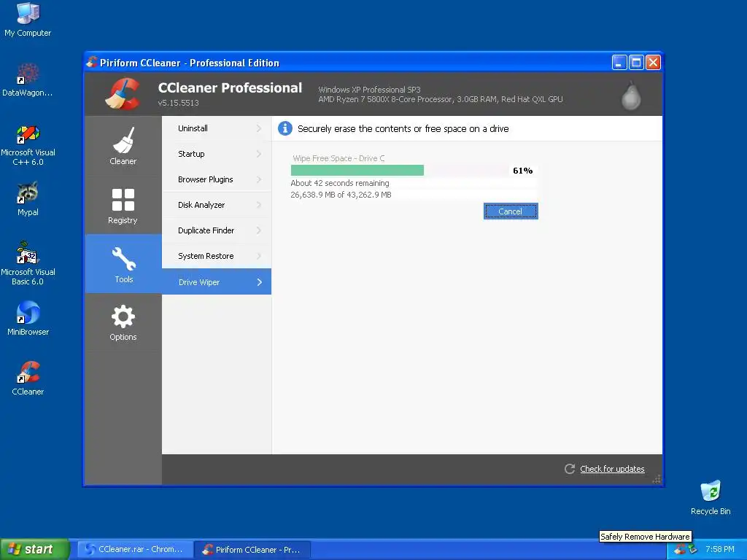Open MiniBrowser desktop icon
Image resolution: width=747 pixels, height=560 pixels.
click(28, 318)
